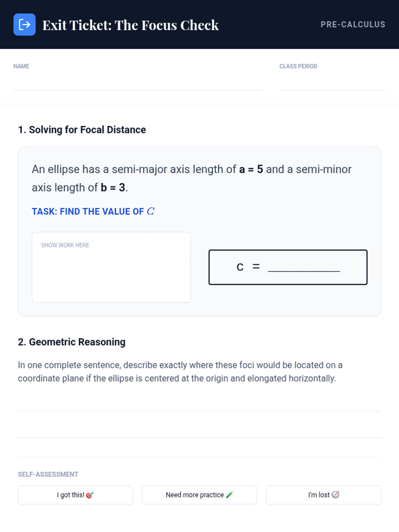Click the 'Geometric Reasoning' heading
This screenshot has height=532, width=399.
click(x=71, y=342)
